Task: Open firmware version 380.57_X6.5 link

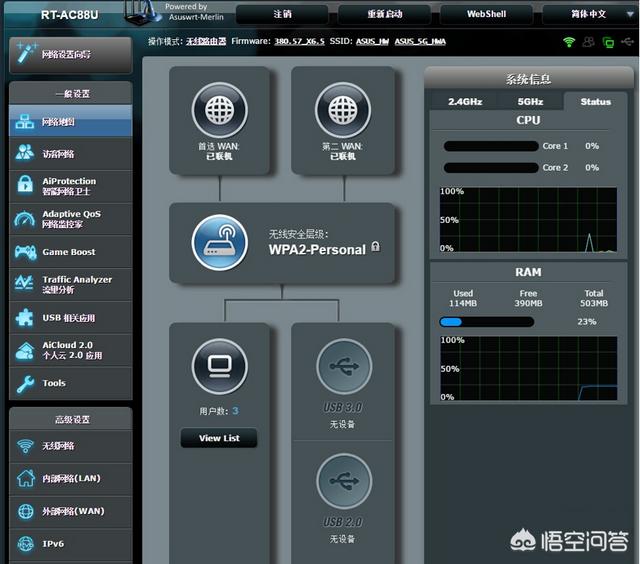Action: point(299,41)
